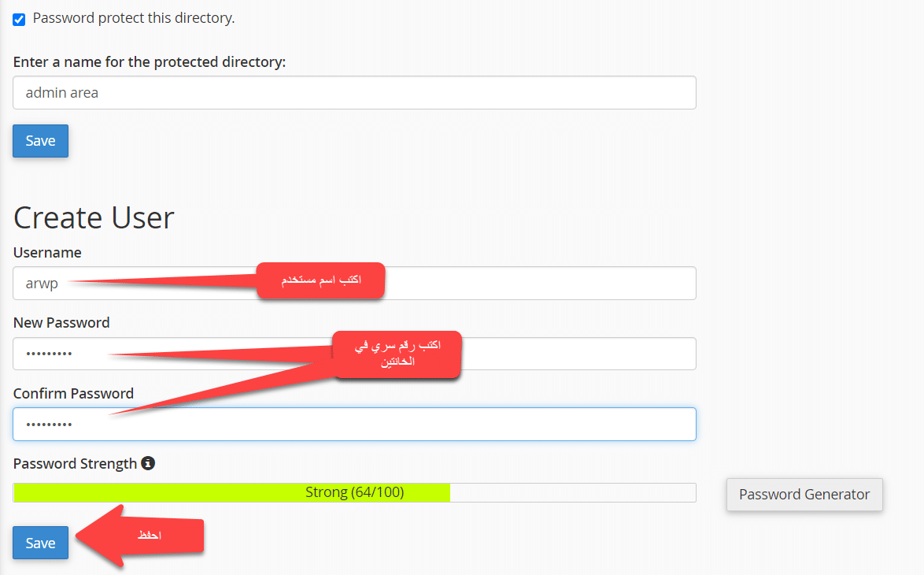Image resolution: width=924 pixels, height=575 pixels.
Task: Focus the protected directory name field
Action: click(354, 92)
